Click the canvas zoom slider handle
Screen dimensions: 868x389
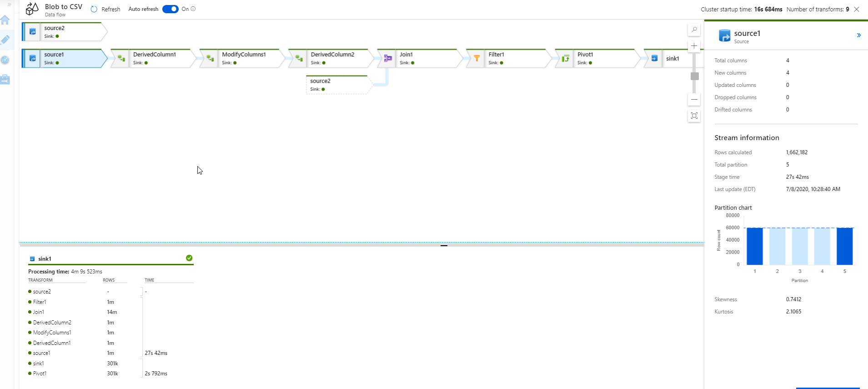coord(694,76)
